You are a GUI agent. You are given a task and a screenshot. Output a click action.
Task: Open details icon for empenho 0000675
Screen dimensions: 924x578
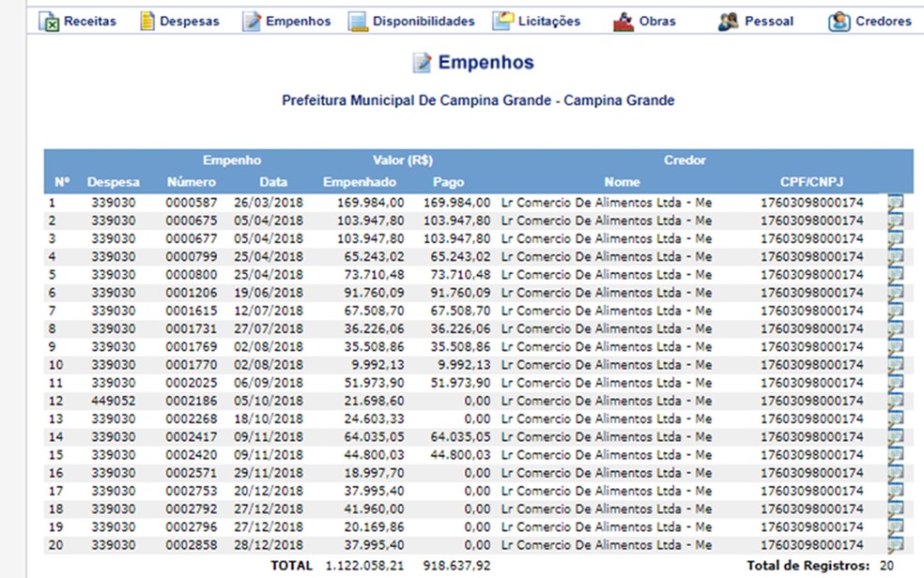(895, 221)
